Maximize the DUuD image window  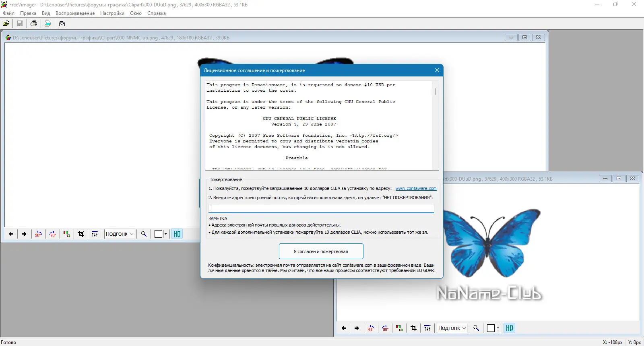[619, 179]
